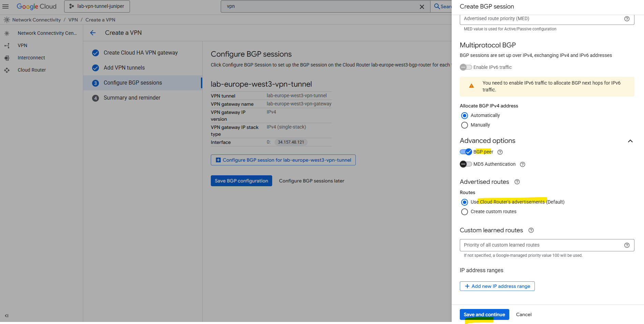644x324 pixels.
Task: Collapse the sidebar with bottom-left arrow
Action: pos(6,316)
